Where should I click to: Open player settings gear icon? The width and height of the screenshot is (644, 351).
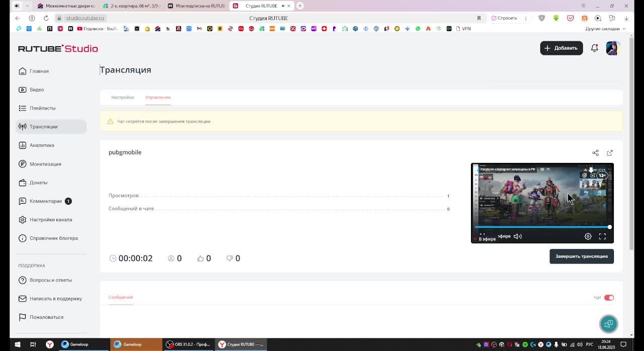coord(588,236)
